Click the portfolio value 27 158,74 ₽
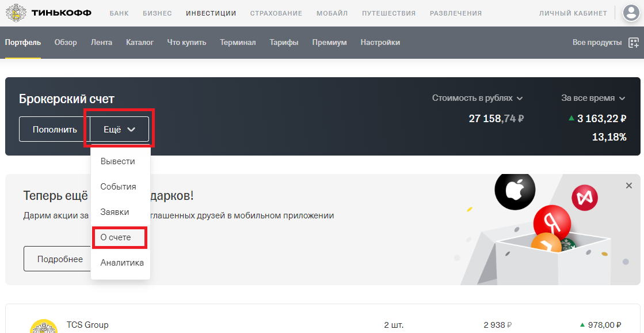 point(497,119)
